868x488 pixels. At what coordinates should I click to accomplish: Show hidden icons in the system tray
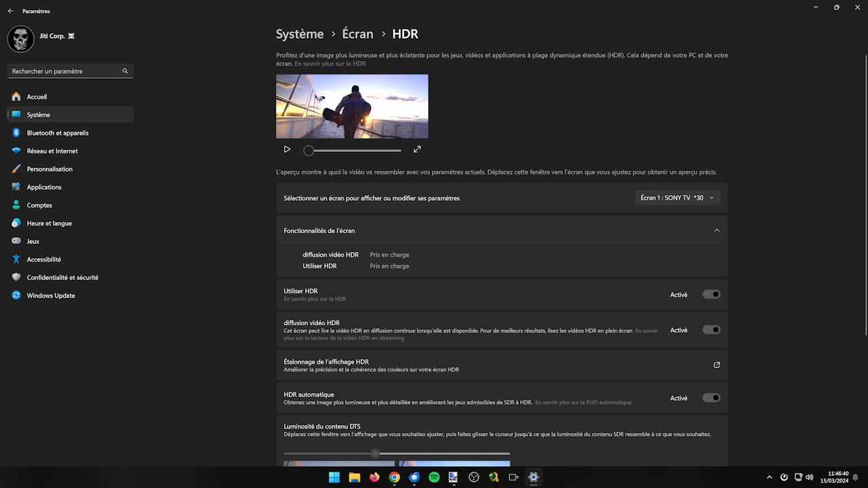(770, 477)
